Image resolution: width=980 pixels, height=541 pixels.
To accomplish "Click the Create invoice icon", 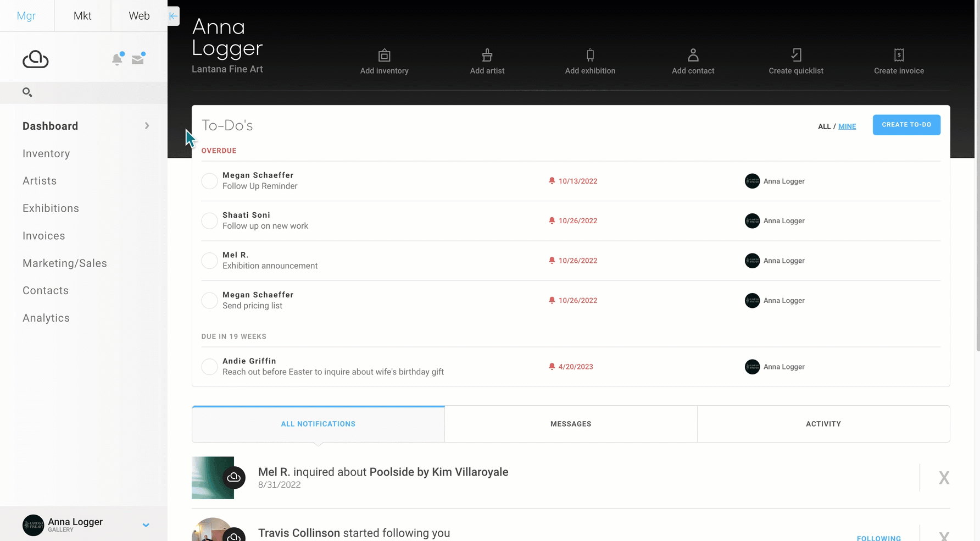I will 899,55.
